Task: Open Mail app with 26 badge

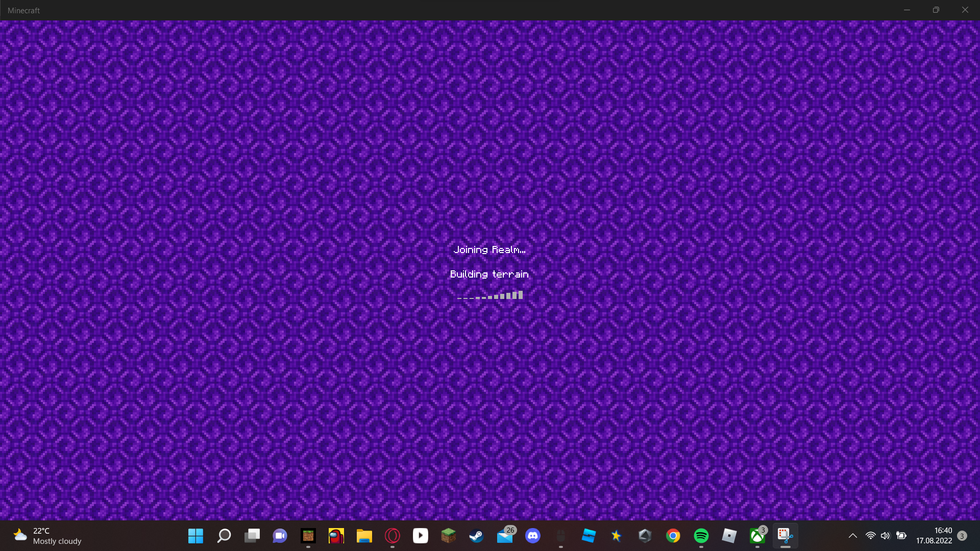Action: 505,536
